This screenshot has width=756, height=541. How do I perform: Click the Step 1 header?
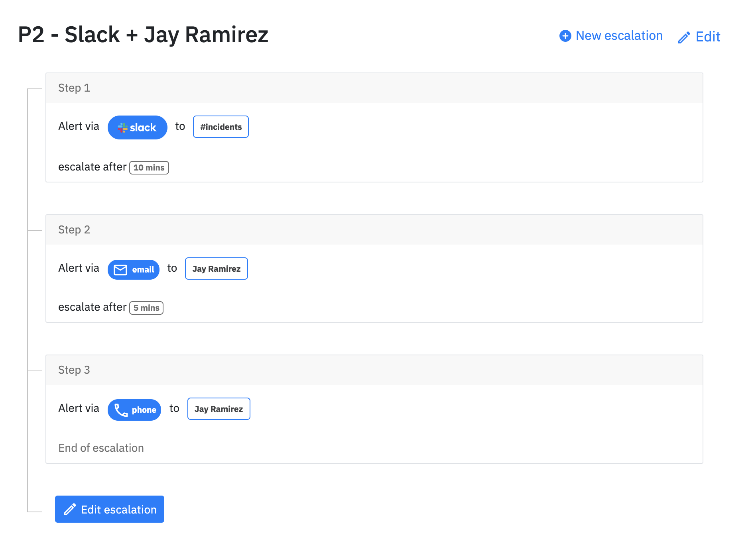(x=374, y=88)
